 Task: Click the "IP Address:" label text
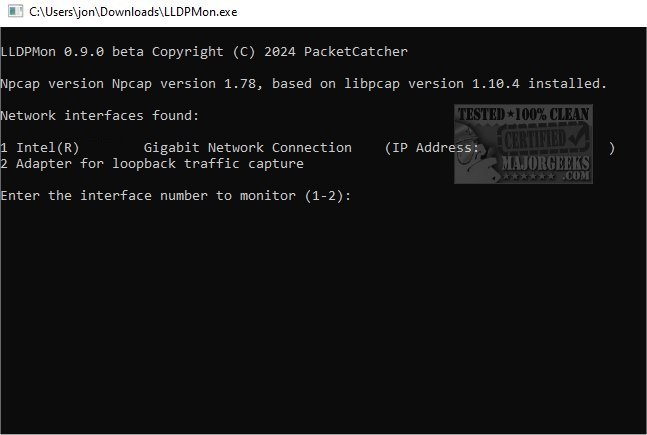(433, 147)
